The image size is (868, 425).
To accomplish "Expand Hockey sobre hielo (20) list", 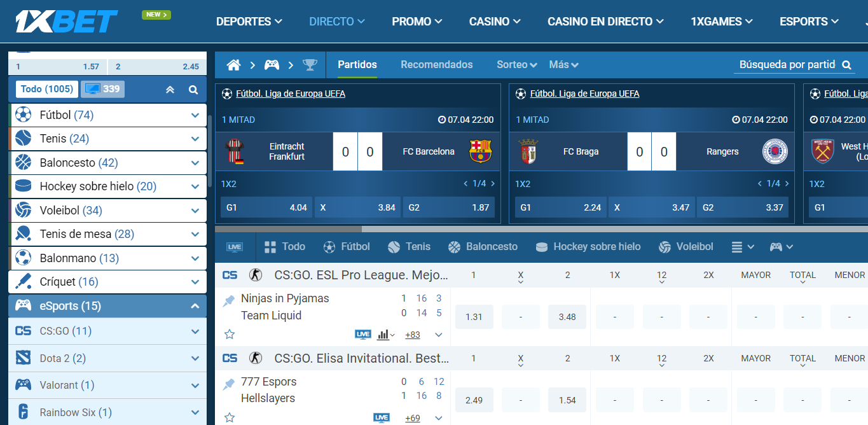I will (x=195, y=186).
